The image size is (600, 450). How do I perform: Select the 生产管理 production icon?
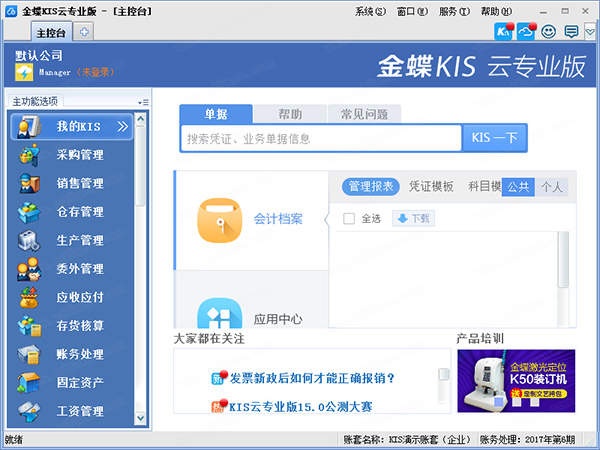[28, 240]
